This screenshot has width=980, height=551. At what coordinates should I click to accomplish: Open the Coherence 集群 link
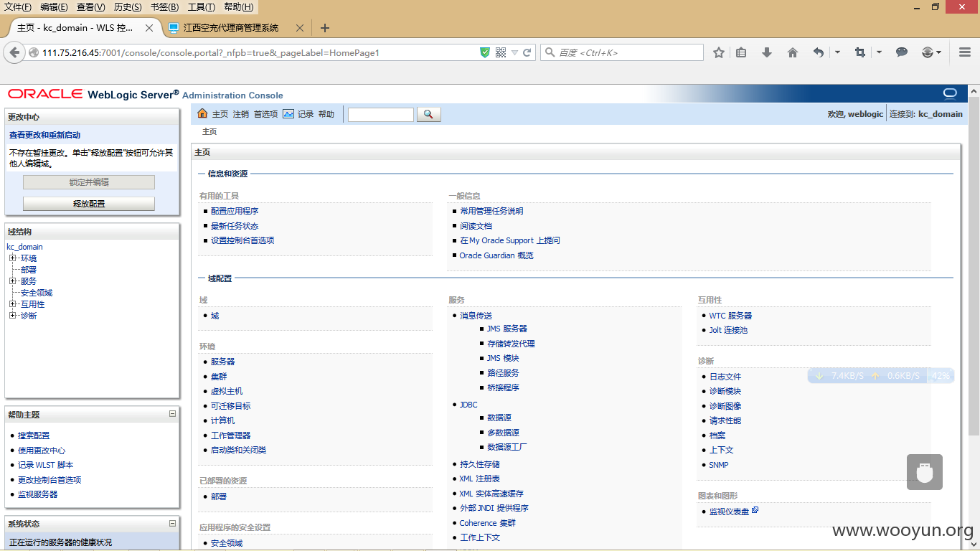[x=488, y=523]
